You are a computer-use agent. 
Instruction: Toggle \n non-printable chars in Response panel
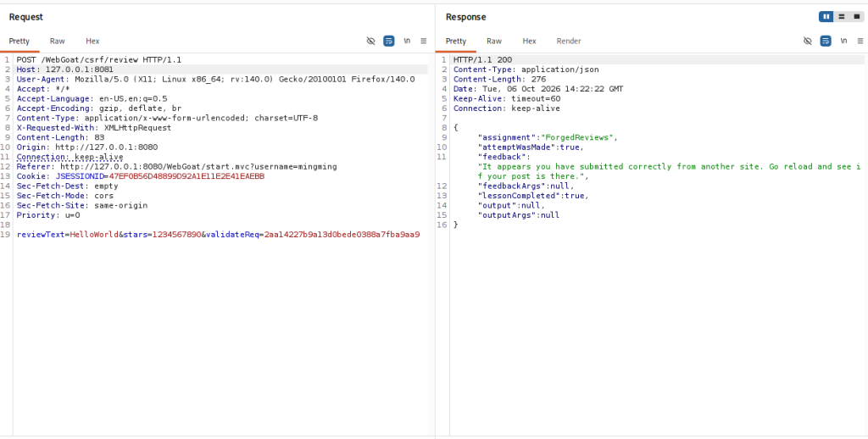tap(843, 41)
